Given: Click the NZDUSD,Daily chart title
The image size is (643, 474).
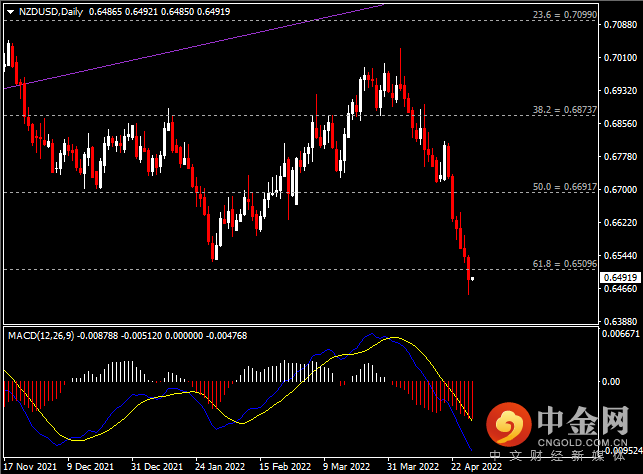Looking at the screenshot, I should pyautogui.click(x=51, y=11).
